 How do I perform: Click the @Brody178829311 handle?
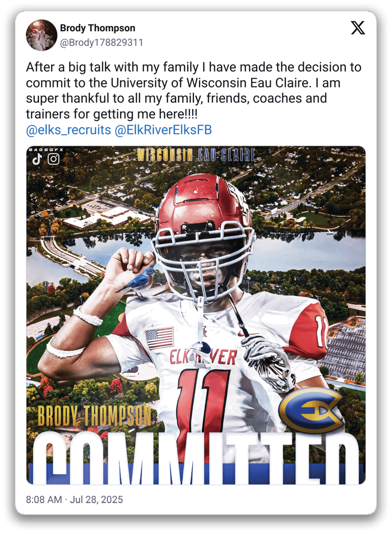102,43
